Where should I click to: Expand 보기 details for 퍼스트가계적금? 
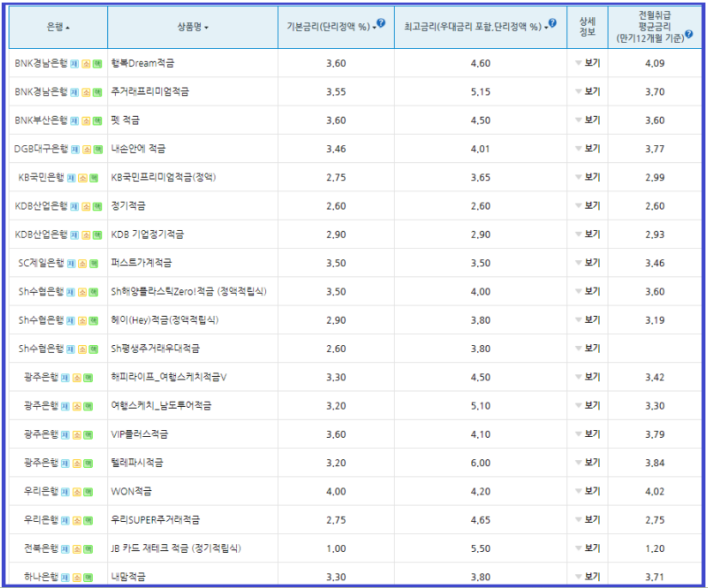[588, 263]
